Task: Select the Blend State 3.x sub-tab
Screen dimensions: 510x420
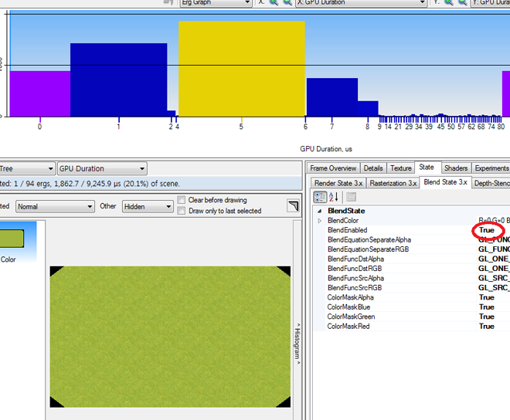Action: click(445, 182)
